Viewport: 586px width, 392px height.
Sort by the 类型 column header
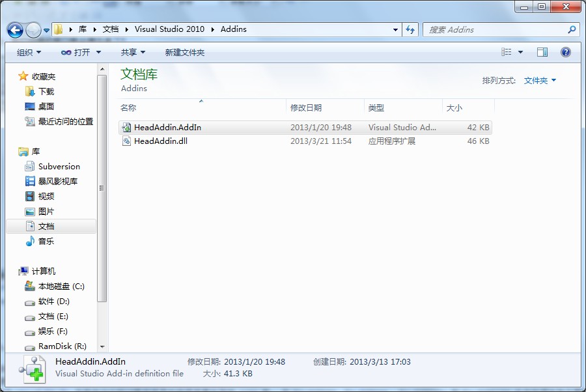pyautogui.click(x=376, y=107)
